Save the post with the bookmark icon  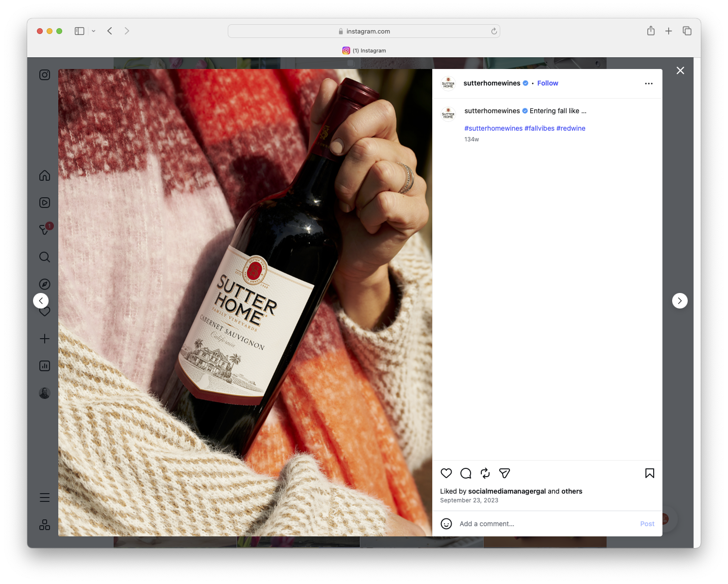point(649,473)
